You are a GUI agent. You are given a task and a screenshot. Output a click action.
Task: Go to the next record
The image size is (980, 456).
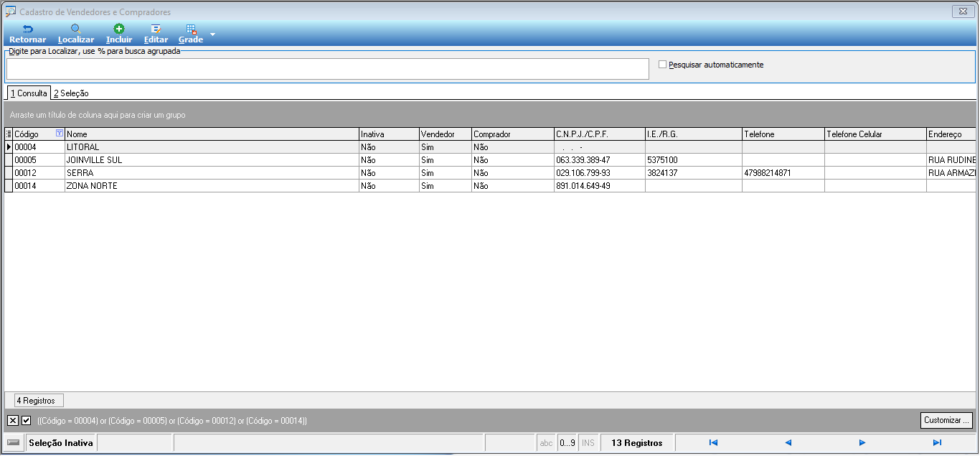(x=862, y=443)
